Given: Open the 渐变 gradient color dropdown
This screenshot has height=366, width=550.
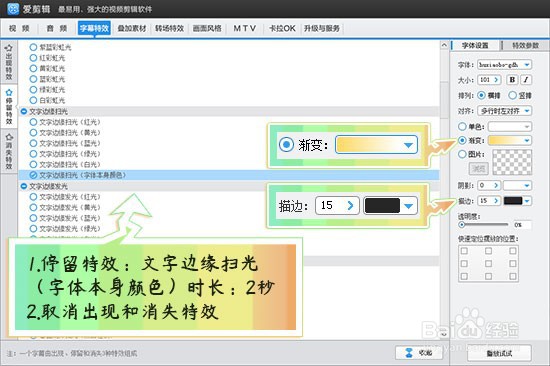Looking at the screenshot, I should click(510, 140).
